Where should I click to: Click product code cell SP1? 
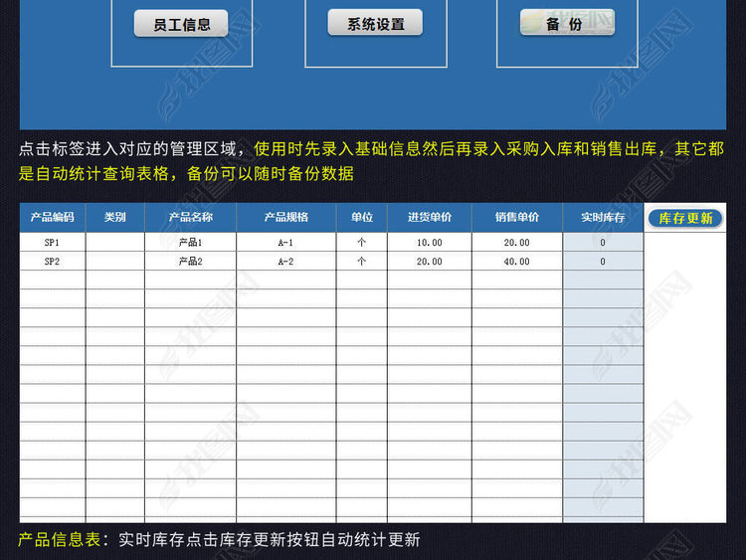[53, 242]
